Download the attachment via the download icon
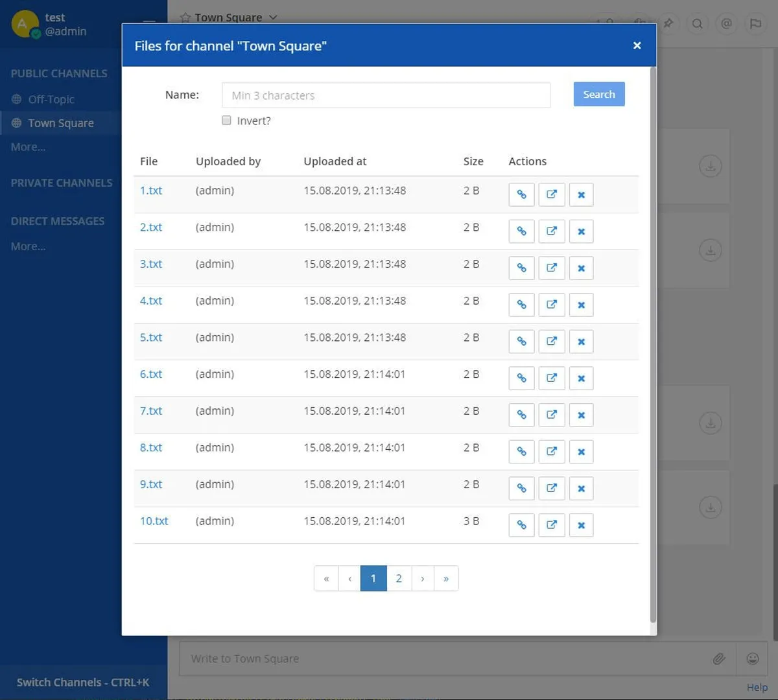This screenshot has width=778, height=700. point(710,166)
